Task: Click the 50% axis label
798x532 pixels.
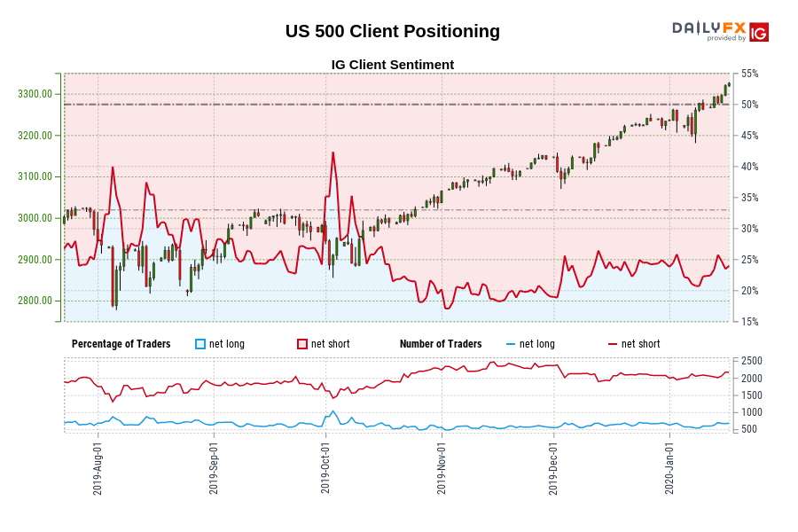Action: (749, 105)
